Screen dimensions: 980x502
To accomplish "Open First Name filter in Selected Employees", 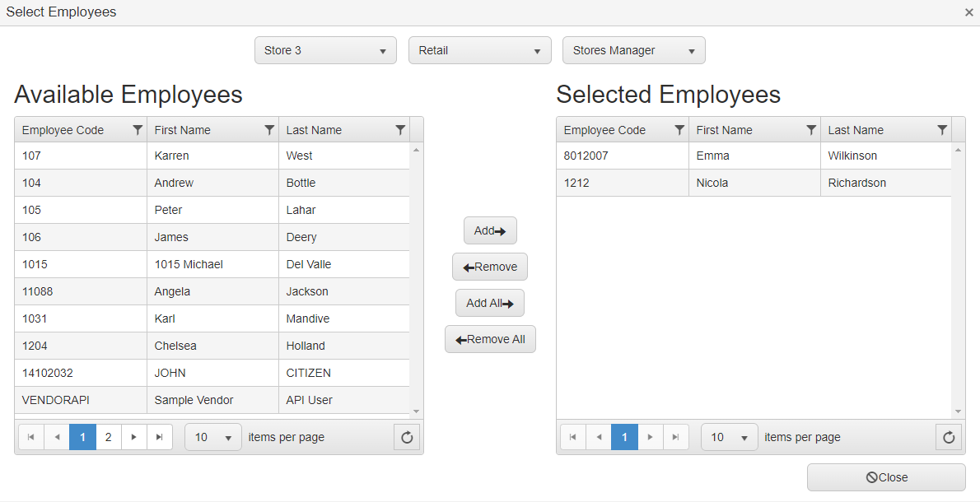I will [811, 130].
